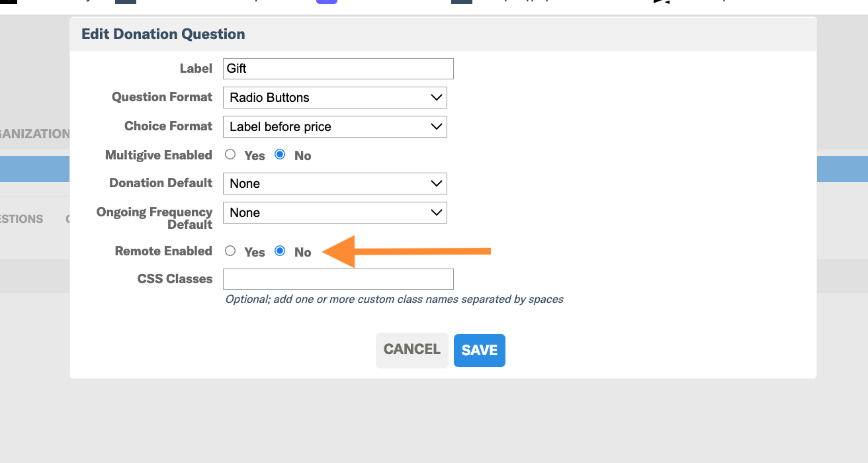Expand the Choice Format dropdown
This screenshot has width=868, height=463.
(335, 126)
